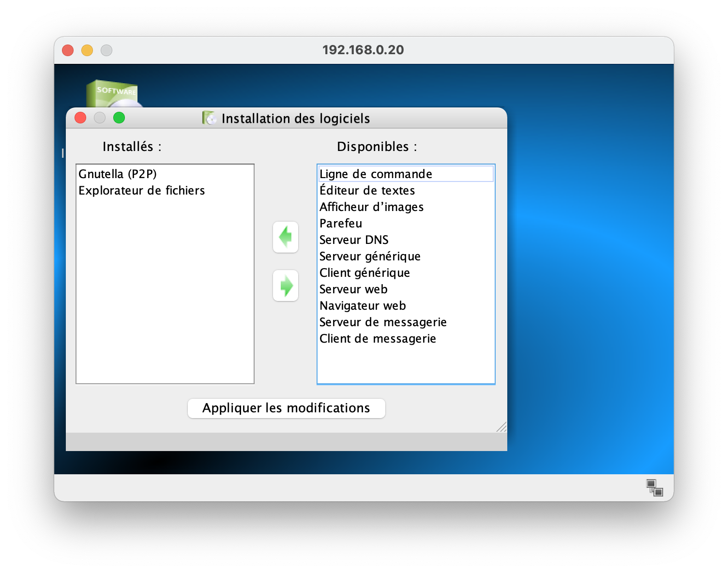Screen dimensions: 728x573
Task: Choose Éditeur de textes from available software
Action: pyautogui.click(x=367, y=191)
